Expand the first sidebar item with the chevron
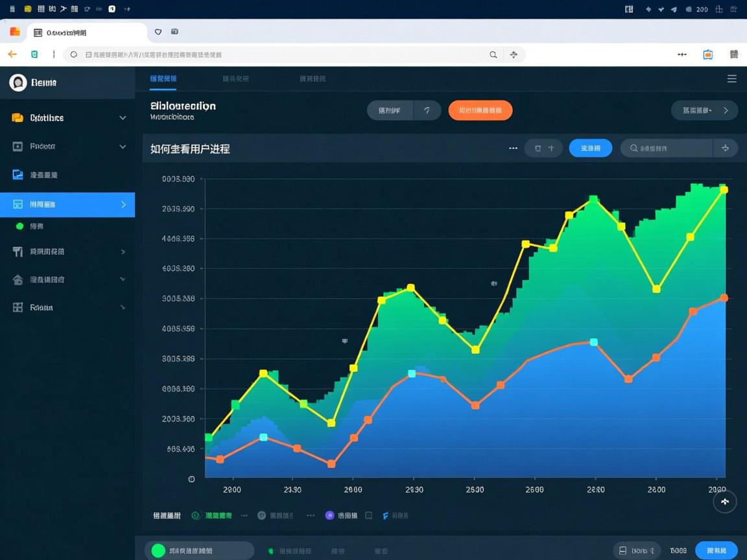This screenshot has width=747, height=560. click(123, 118)
